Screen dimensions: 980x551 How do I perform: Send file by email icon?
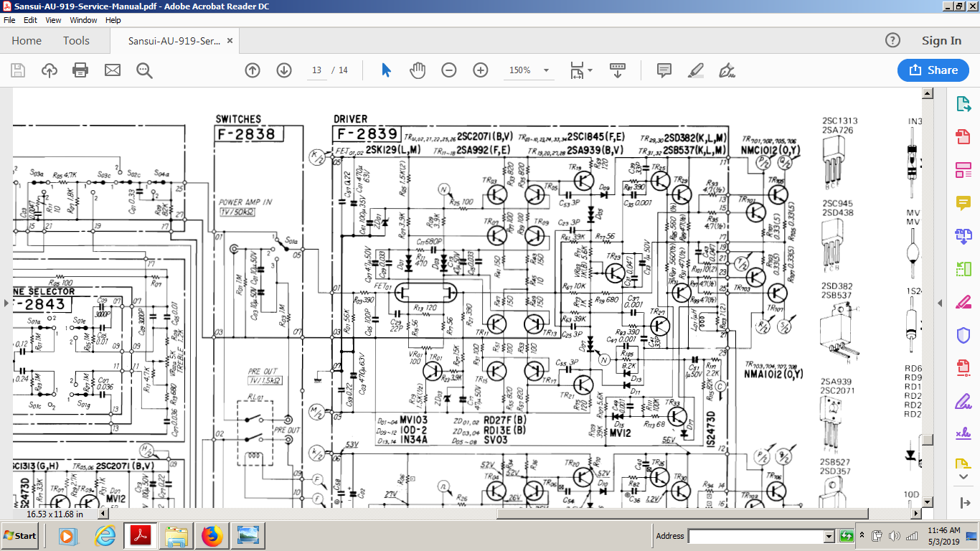[113, 70]
